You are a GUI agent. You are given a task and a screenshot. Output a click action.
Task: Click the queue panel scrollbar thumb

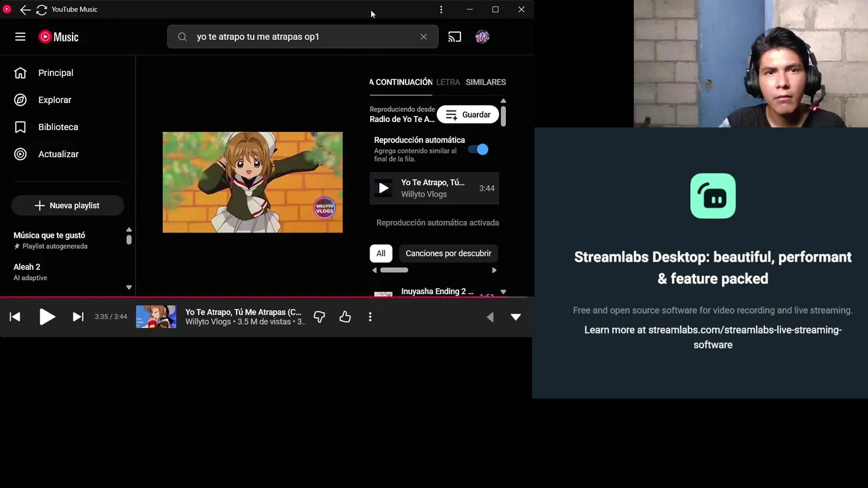[x=503, y=116]
